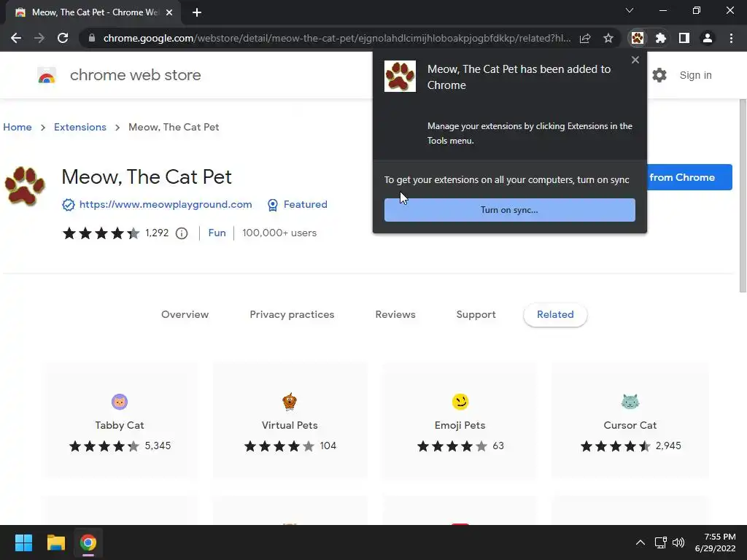
Task: Click the Featured badge
Action: 298,205
